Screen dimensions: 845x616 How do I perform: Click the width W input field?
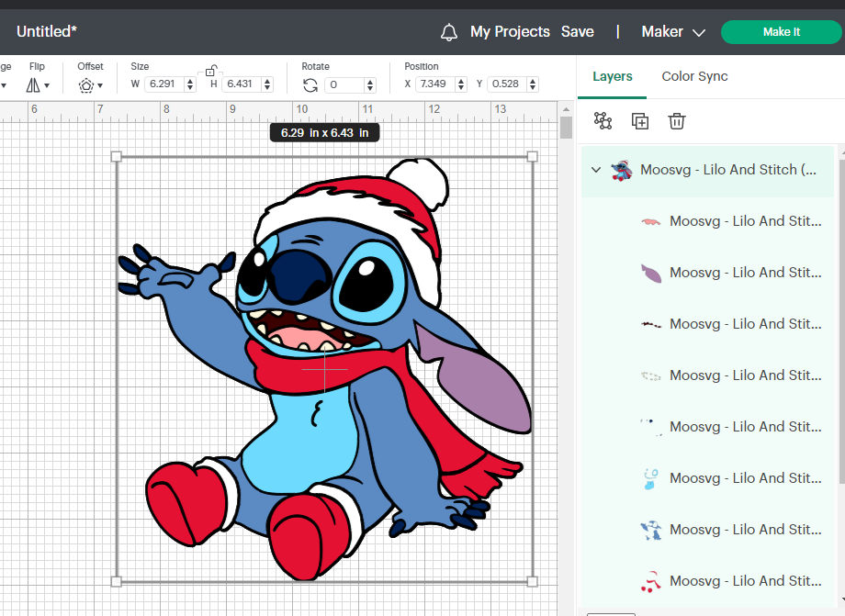pyautogui.click(x=163, y=84)
